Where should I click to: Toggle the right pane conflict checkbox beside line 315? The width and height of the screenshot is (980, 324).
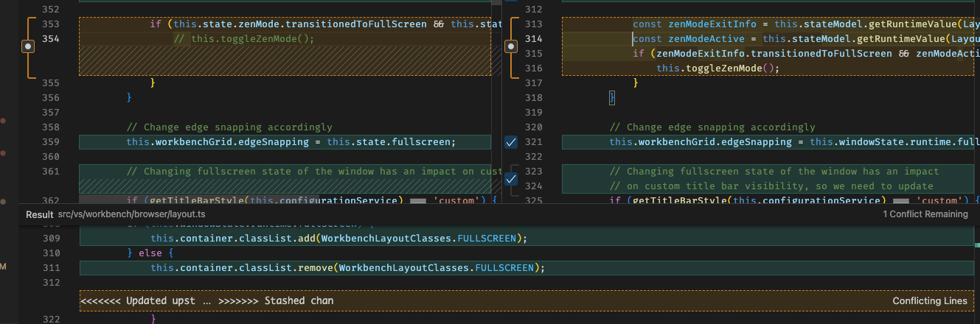click(512, 46)
